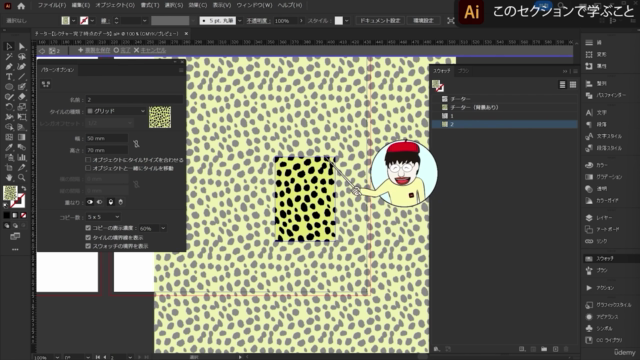Screen dimensions: 640x360
Task: Open the tile type Grid dropdown
Action: [116, 111]
